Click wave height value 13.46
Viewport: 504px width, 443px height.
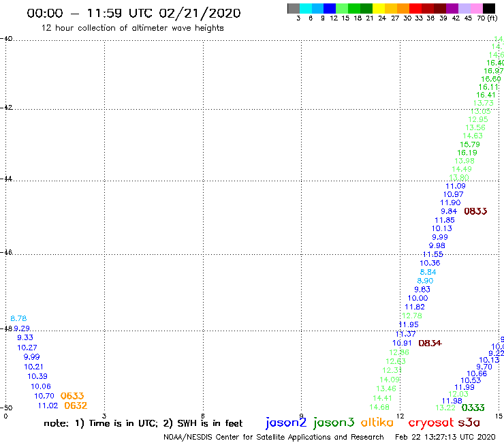click(386, 388)
